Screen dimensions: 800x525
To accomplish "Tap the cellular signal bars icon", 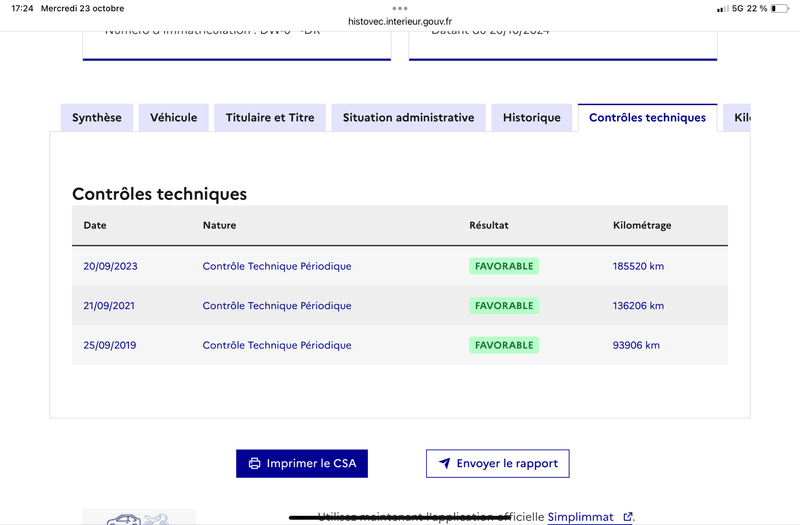I will pos(722,9).
